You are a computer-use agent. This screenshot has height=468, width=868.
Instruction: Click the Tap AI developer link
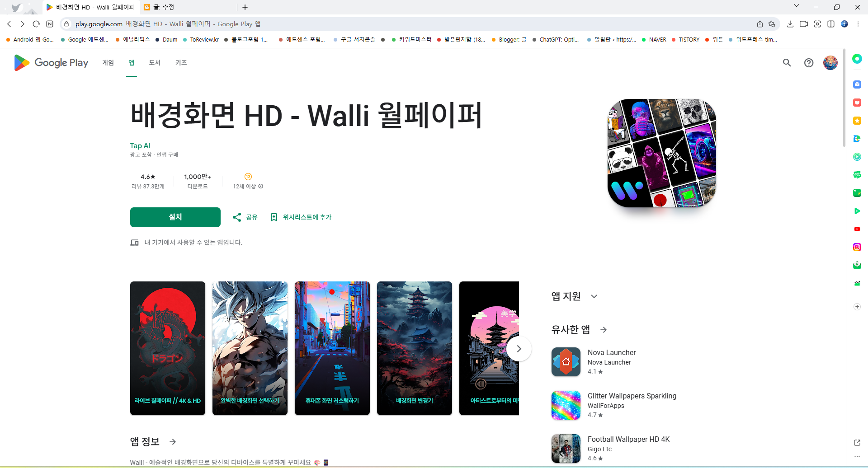[x=140, y=145]
